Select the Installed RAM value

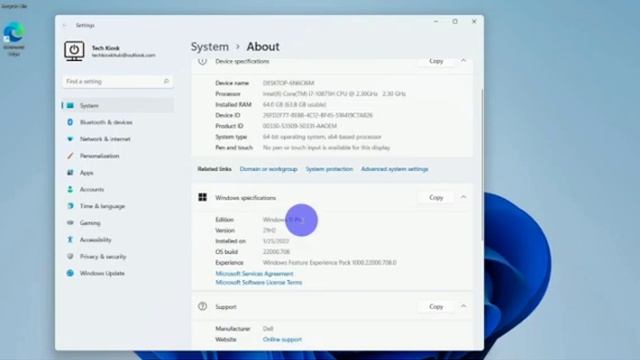point(294,104)
